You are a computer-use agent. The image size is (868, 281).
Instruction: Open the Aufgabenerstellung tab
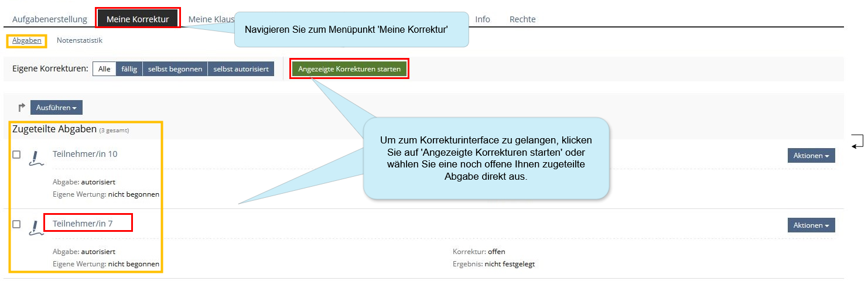[x=50, y=19]
